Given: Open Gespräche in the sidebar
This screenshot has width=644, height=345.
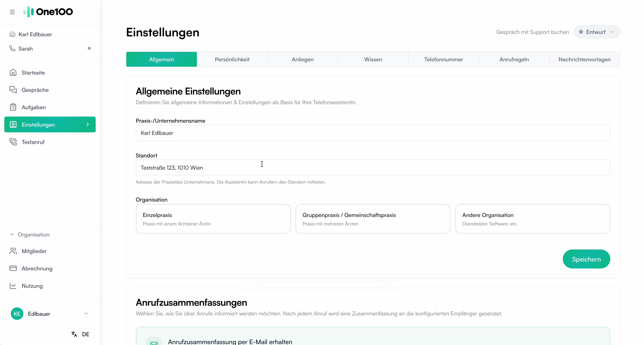Looking at the screenshot, I should 50,90.
